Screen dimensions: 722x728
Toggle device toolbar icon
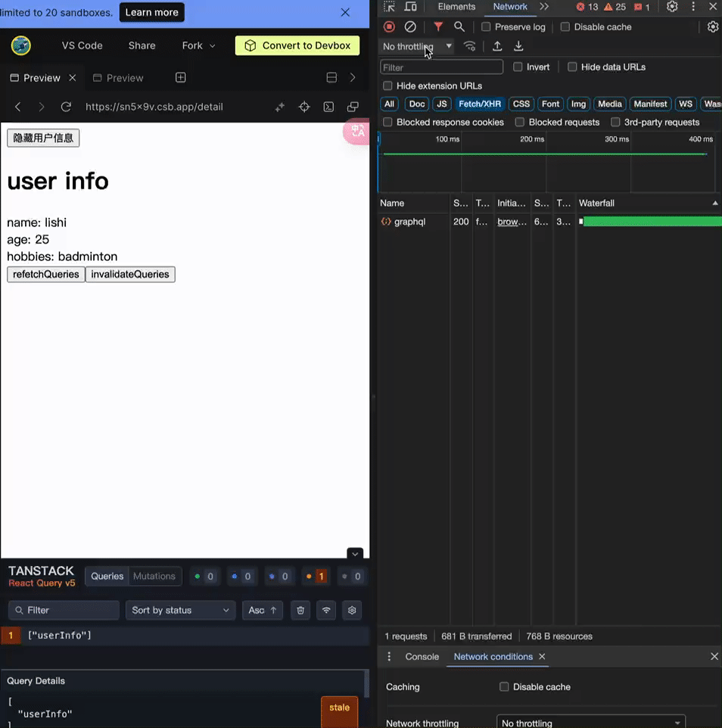click(x=410, y=7)
